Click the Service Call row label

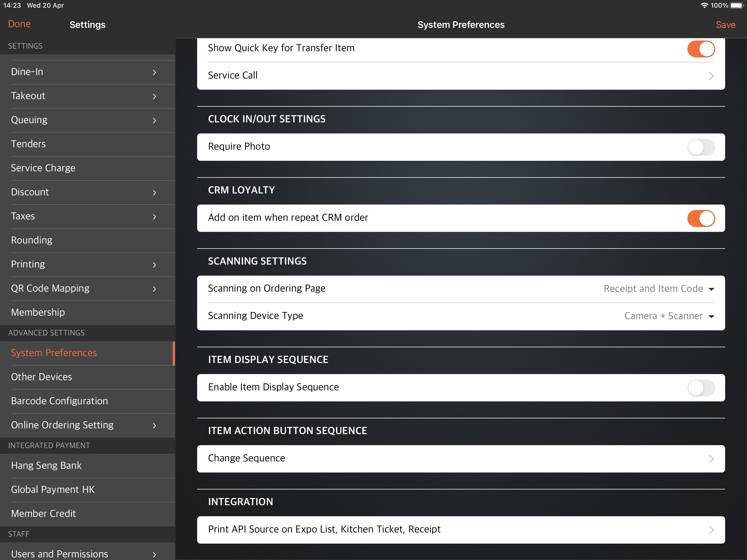coord(233,75)
